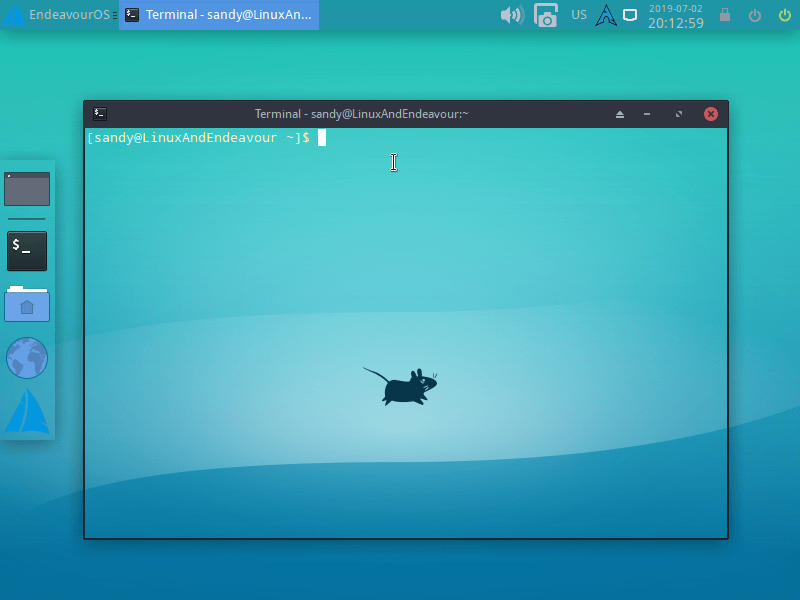Launch the screenshot camera tool in panel
The width and height of the screenshot is (800, 600).
[545, 15]
